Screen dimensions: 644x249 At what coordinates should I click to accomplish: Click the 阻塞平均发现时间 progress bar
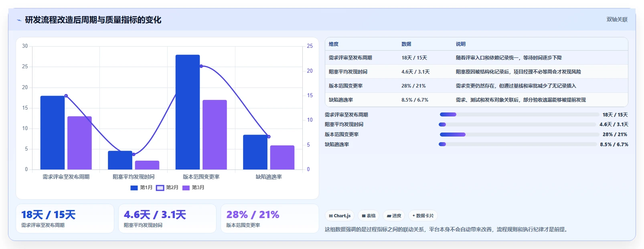517,124
